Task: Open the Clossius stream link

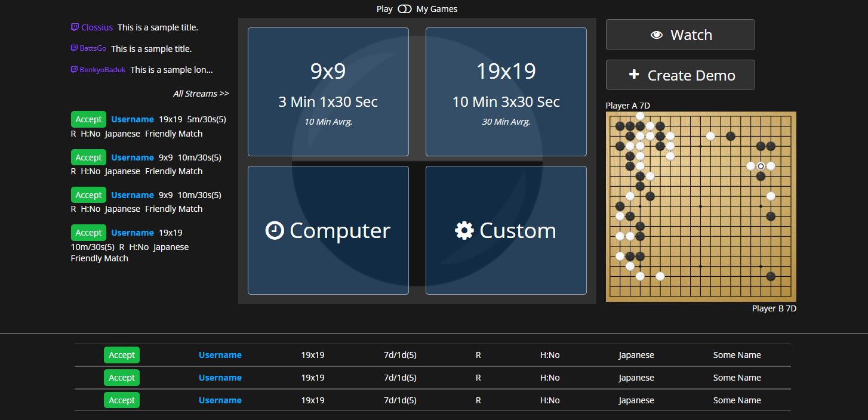Action: pos(97,27)
